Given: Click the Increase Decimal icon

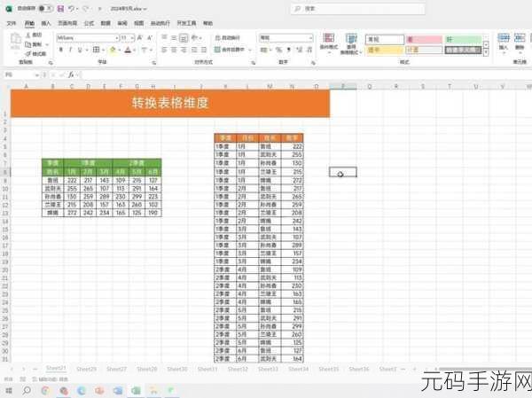Looking at the screenshot, I should 300,50.
